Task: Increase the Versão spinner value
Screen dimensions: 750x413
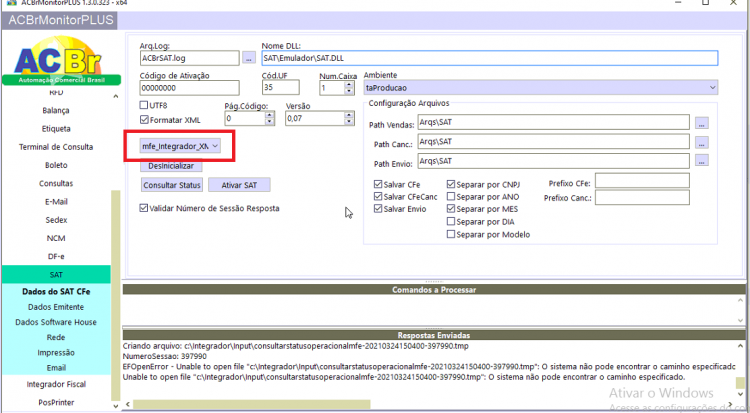Action: coord(349,115)
